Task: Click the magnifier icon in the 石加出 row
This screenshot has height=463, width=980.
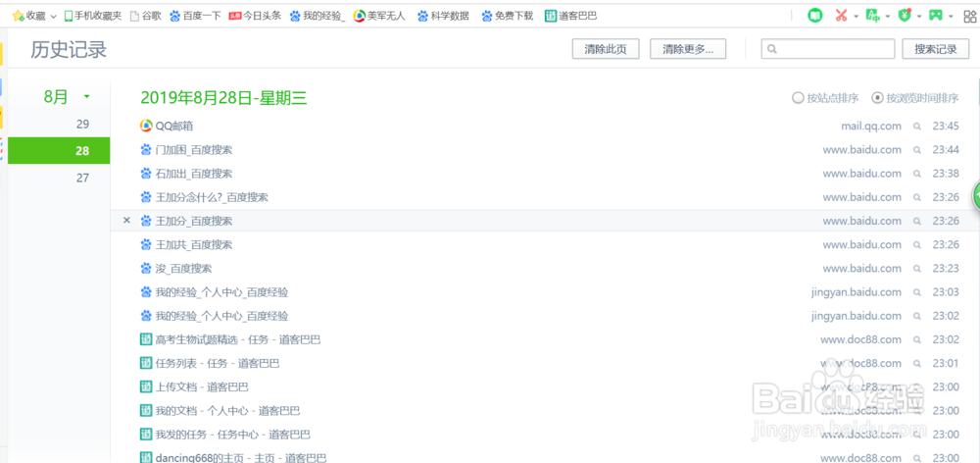Action: point(917,174)
